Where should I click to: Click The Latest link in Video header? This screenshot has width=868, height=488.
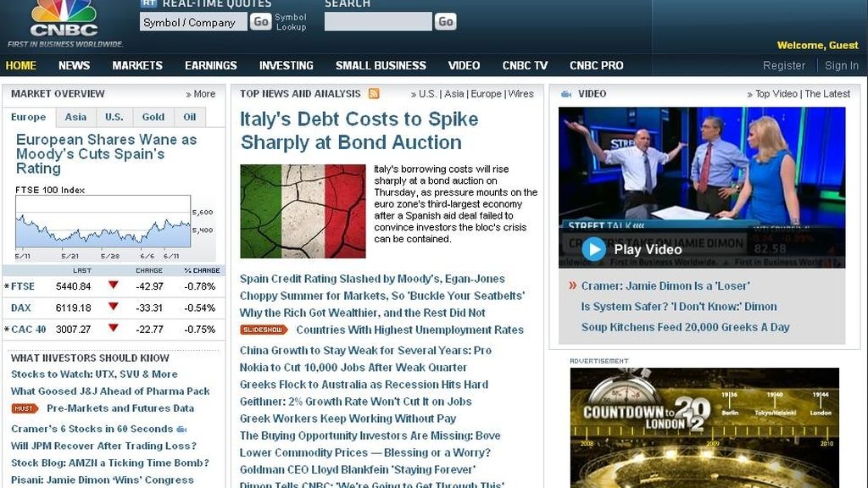pos(827,94)
